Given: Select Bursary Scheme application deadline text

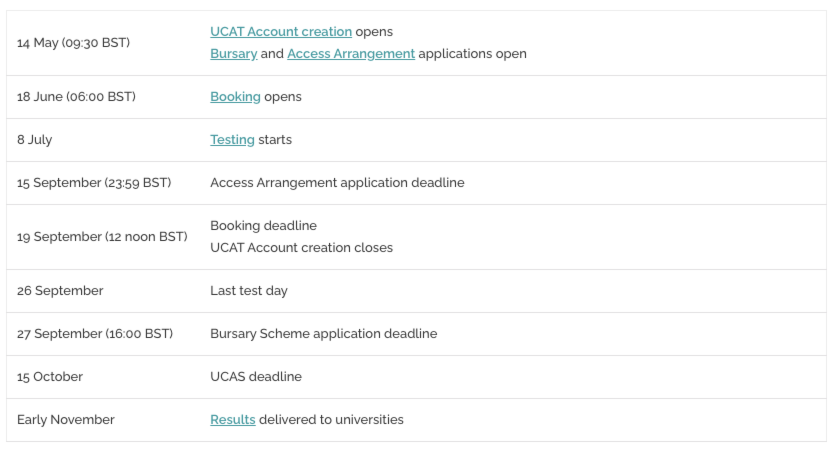Looking at the screenshot, I should [324, 334].
